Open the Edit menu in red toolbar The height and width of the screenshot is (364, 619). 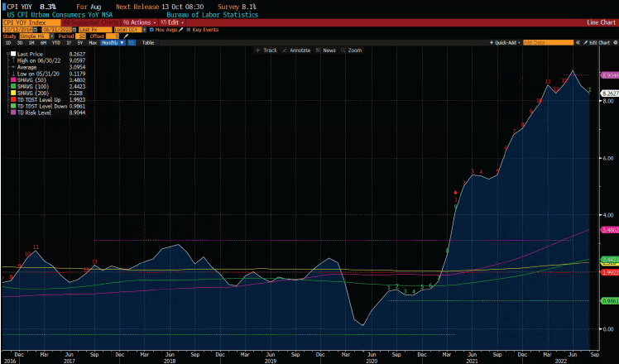point(170,22)
